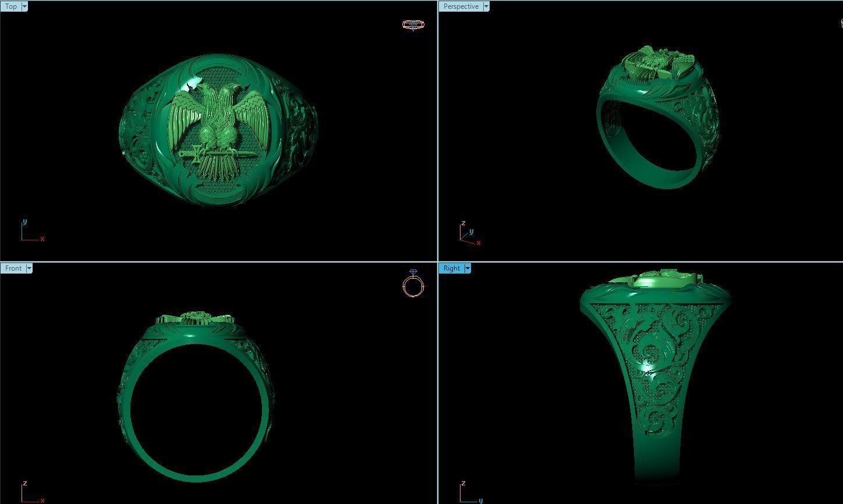Click the Perspective viewport title label
This screenshot has width=843, height=504.
[461, 6]
